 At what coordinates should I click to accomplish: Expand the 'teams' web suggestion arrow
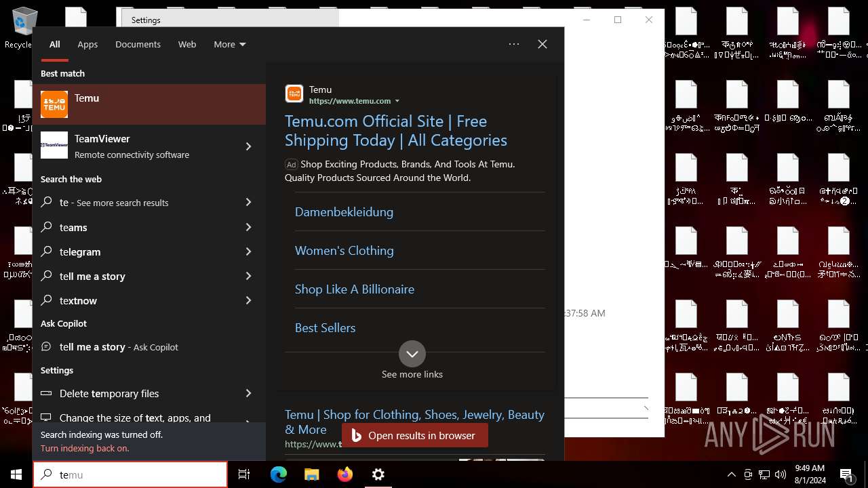[x=248, y=227]
